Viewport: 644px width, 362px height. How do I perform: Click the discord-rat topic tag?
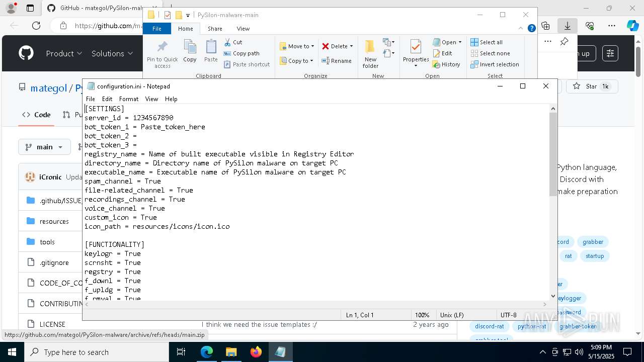pyautogui.click(x=489, y=326)
